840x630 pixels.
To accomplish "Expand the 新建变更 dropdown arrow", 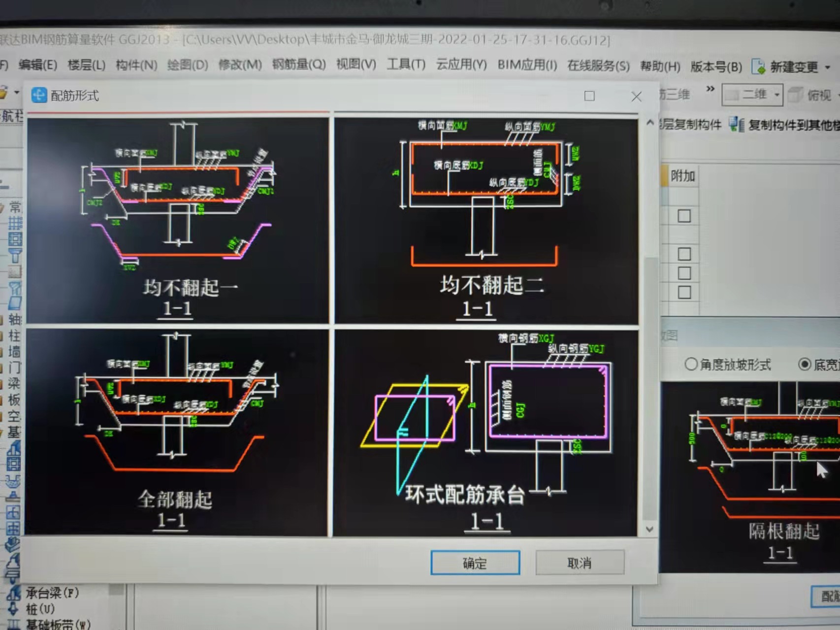I will click(828, 67).
